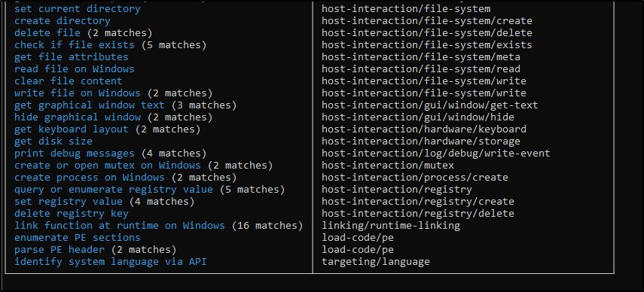The image size is (644, 292).
Task: Click the namespace beside 'write file on Windows'
Action: (424, 93)
